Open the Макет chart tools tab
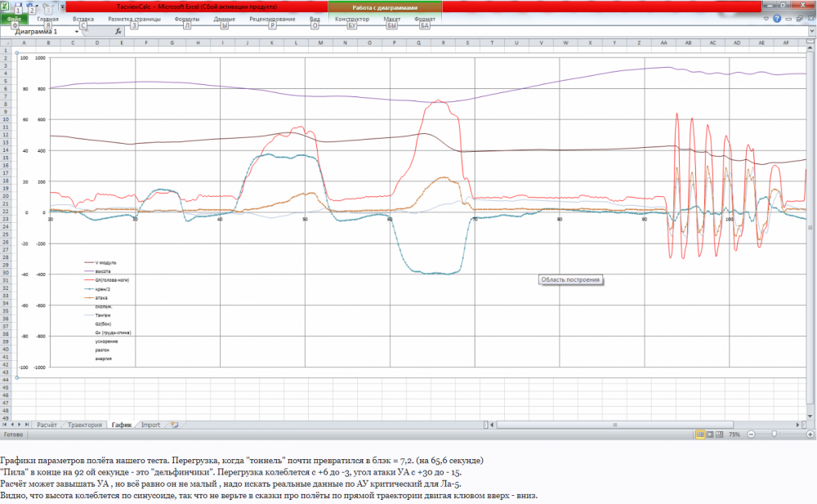The width and height of the screenshot is (817, 504). click(392, 19)
